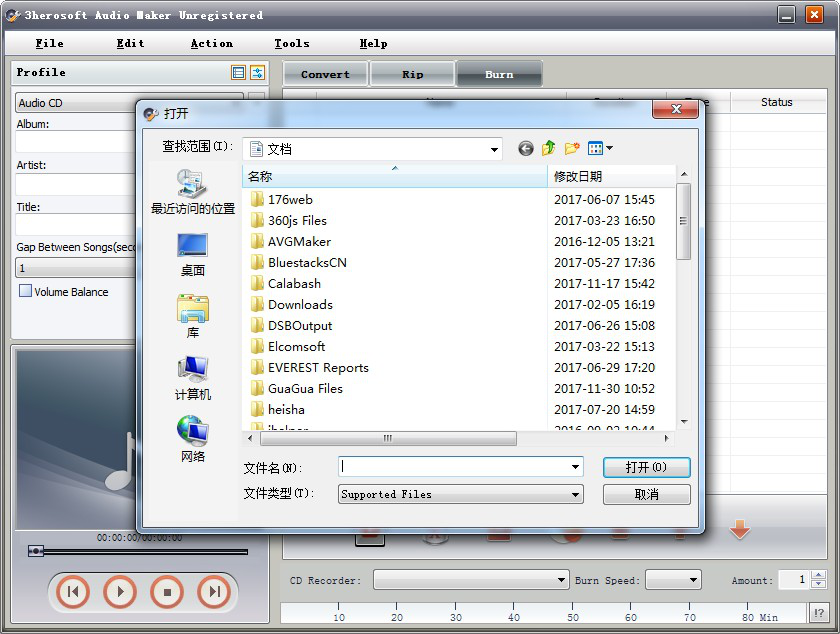Open the Burn Speed dropdown

[673, 580]
